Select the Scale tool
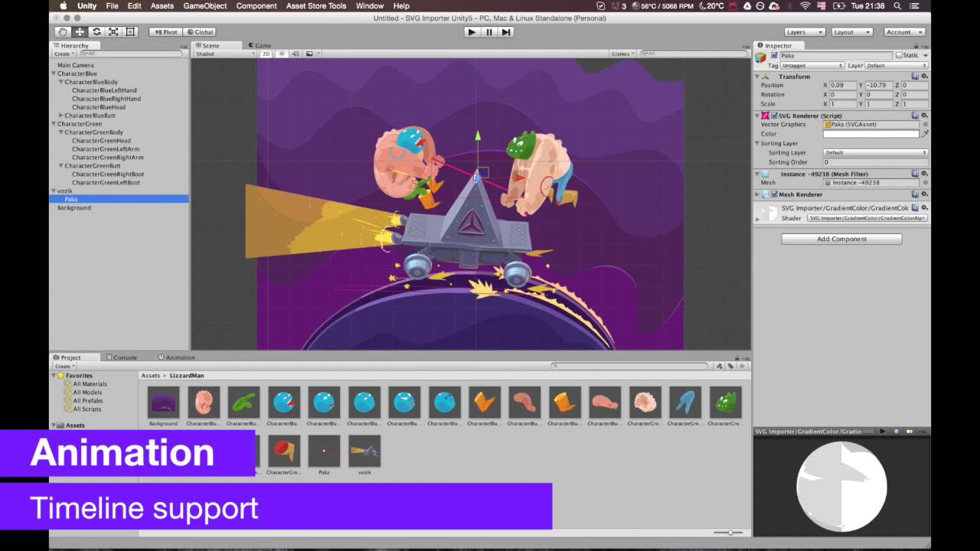Image resolution: width=980 pixels, height=551 pixels. [113, 31]
